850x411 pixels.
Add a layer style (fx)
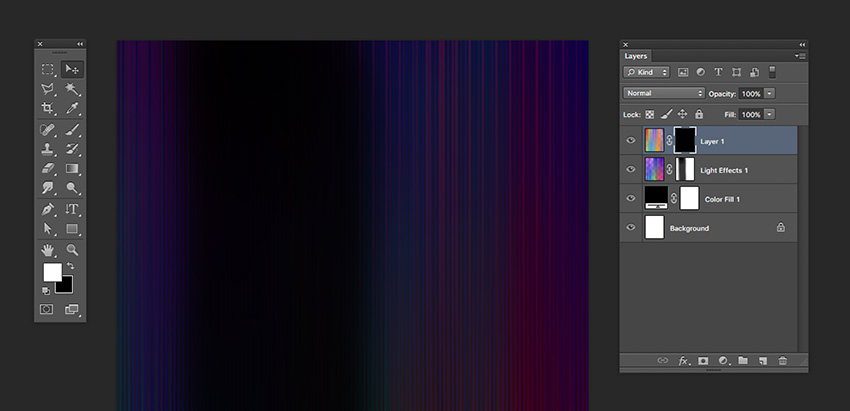pos(684,361)
